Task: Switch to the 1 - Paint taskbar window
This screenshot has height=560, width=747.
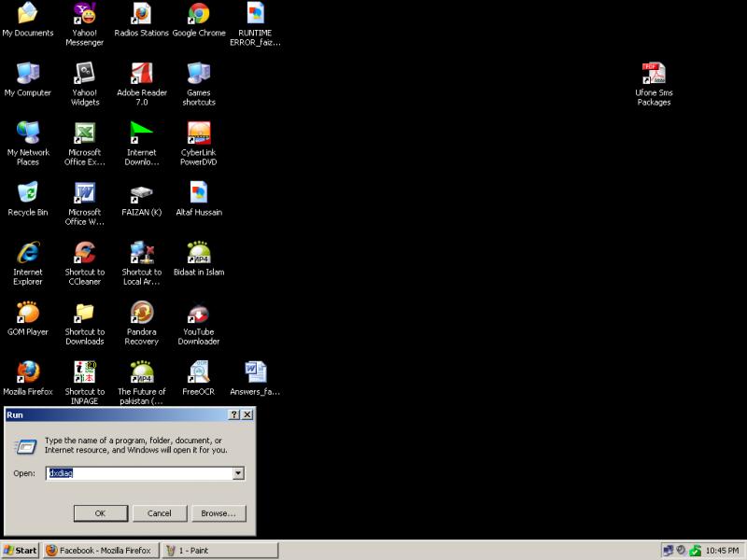Action: 220,551
